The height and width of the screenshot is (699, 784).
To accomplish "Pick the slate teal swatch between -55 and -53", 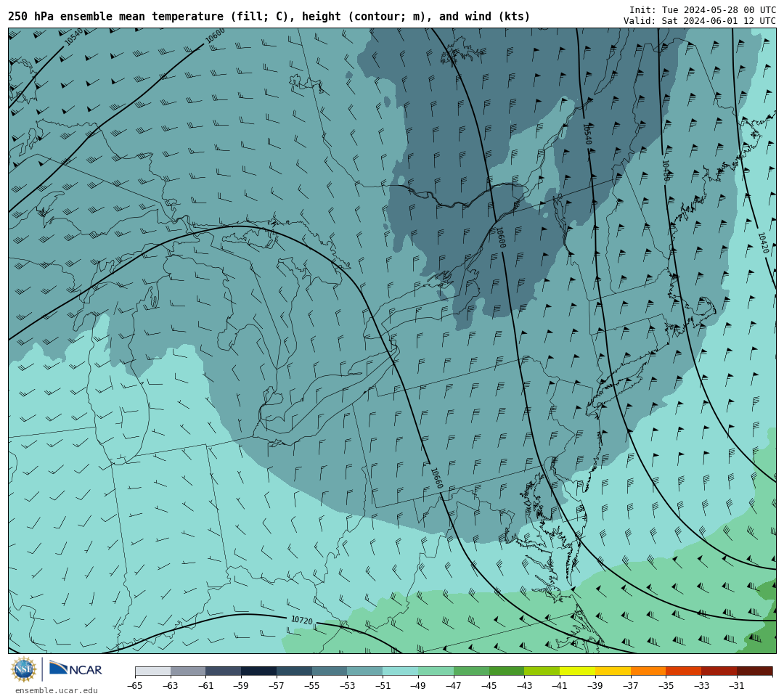I will 330,671.
